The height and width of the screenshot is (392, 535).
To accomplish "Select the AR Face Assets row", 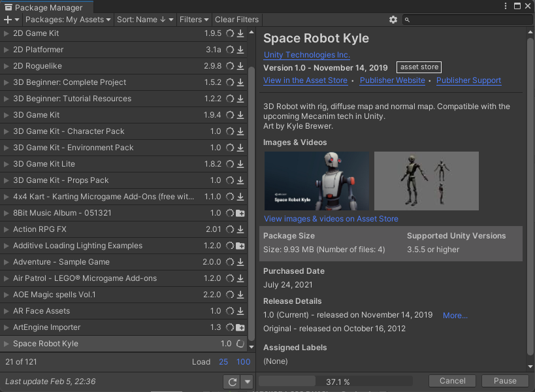I will point(123,311).
